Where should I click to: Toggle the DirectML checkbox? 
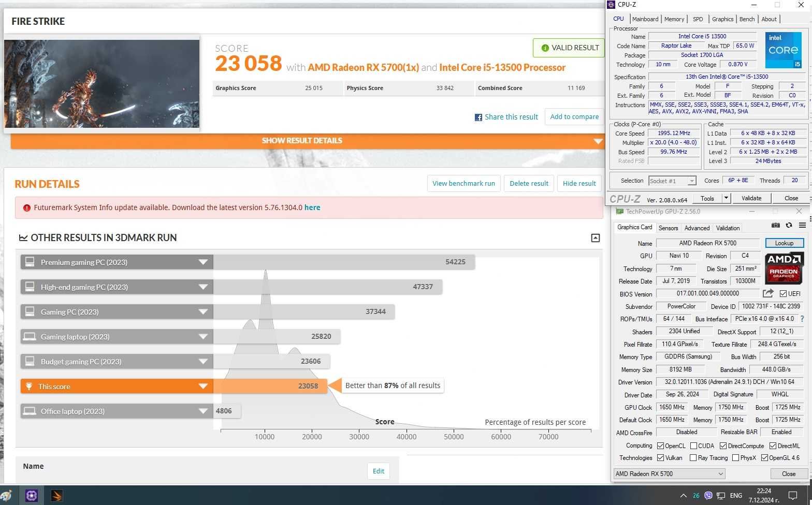tap(773, 446)
